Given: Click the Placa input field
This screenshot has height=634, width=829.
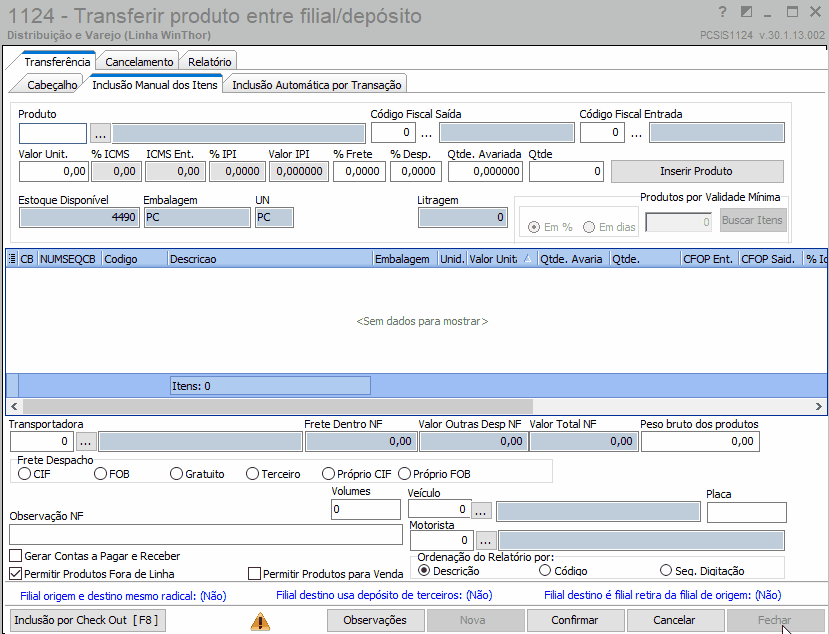Looking at the screenshot, I should [747, 512].
